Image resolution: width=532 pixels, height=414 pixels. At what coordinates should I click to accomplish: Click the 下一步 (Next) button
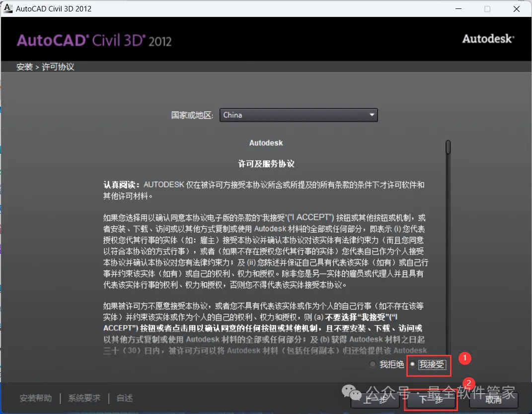click(431, 400)
